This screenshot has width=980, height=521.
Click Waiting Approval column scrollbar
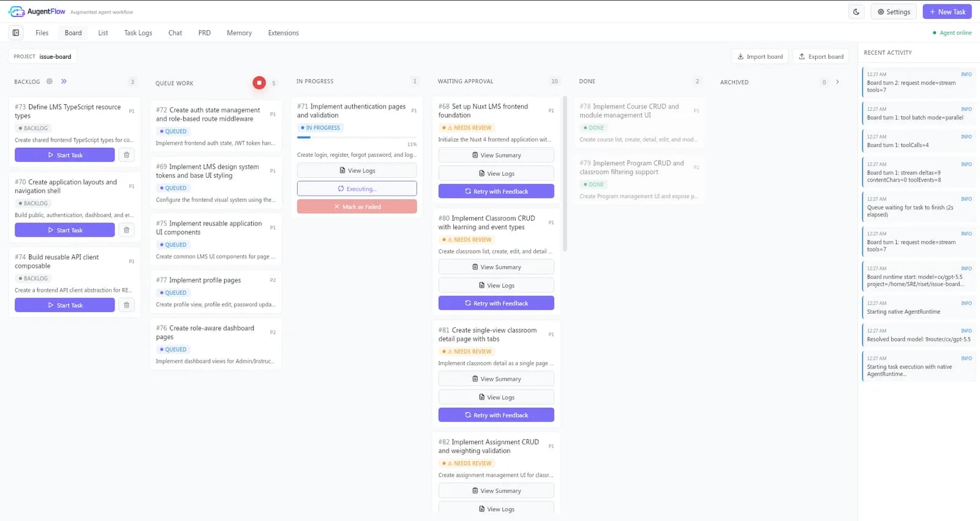coord(565,173)
